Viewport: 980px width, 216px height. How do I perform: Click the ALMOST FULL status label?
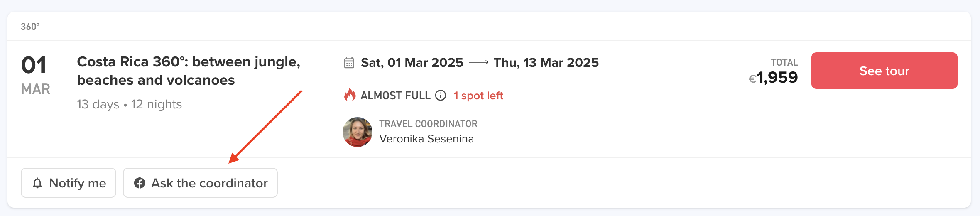click(x=395, y=96)
